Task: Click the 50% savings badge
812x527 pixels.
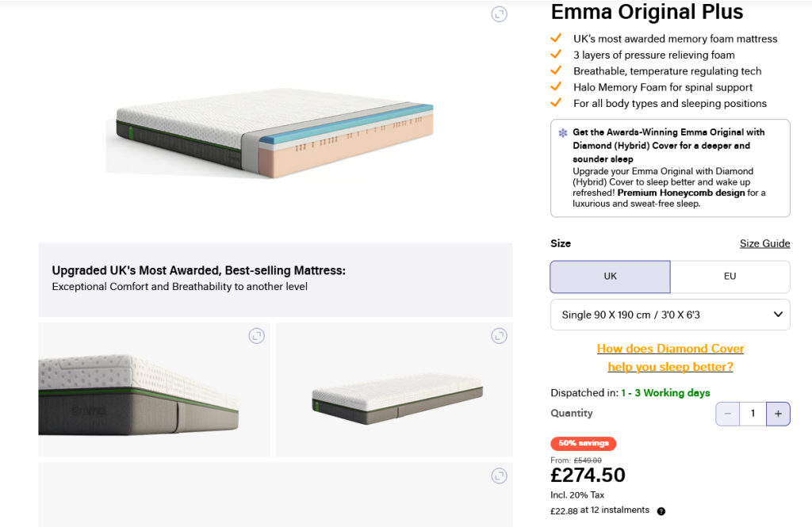Action: pyautogui.click(x=583, y=444)
